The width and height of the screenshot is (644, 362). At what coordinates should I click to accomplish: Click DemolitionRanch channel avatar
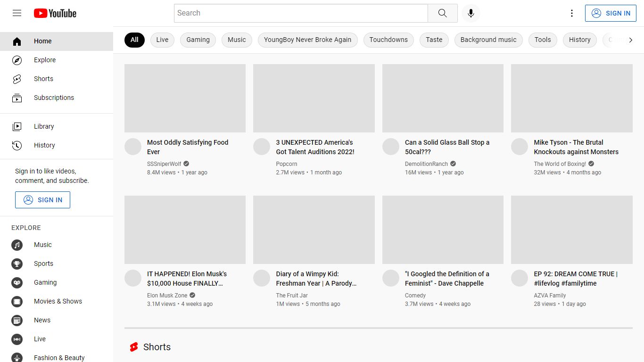pyautogui.click(x=391, y=147)
